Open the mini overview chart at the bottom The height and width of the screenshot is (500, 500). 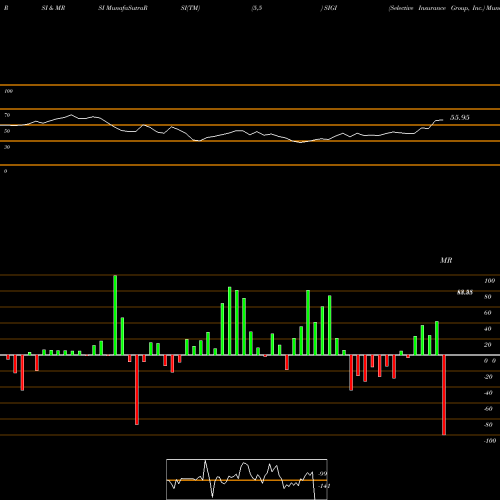point(247,479)
